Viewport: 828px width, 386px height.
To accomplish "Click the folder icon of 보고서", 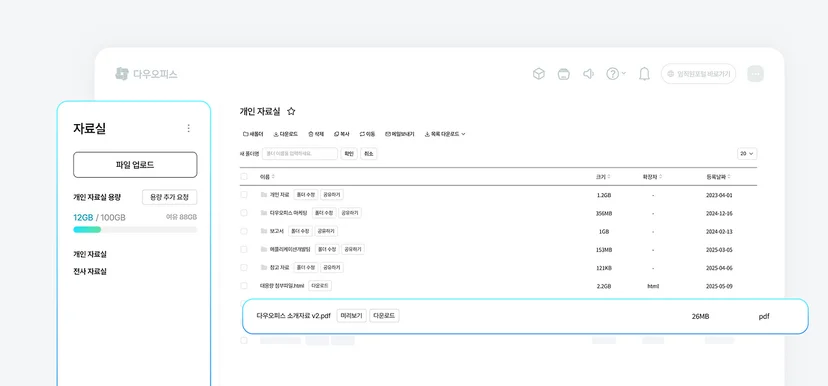I will 264,231.
